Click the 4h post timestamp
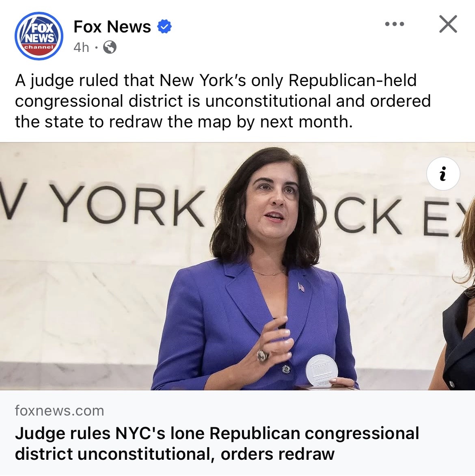Screen dimensions: 475x476 (81, 47)
